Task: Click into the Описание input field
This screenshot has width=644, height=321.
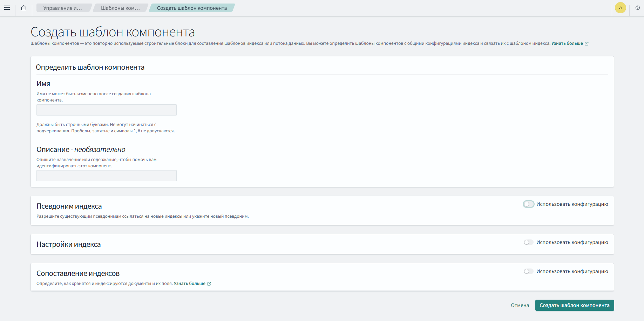Action: tap(107, 176)
